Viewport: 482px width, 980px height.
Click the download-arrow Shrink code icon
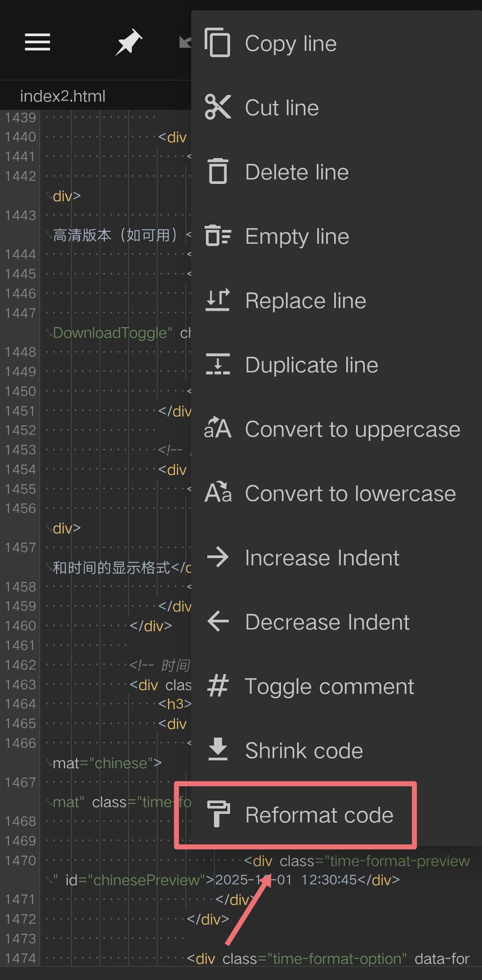[218, 750]
